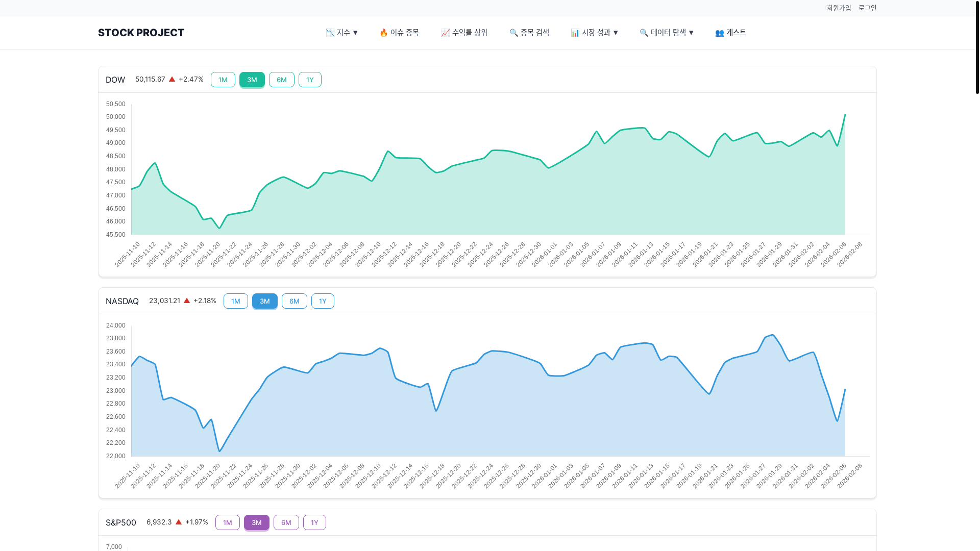Click the DOW index title
980x551 pixels.
(115, 80)
